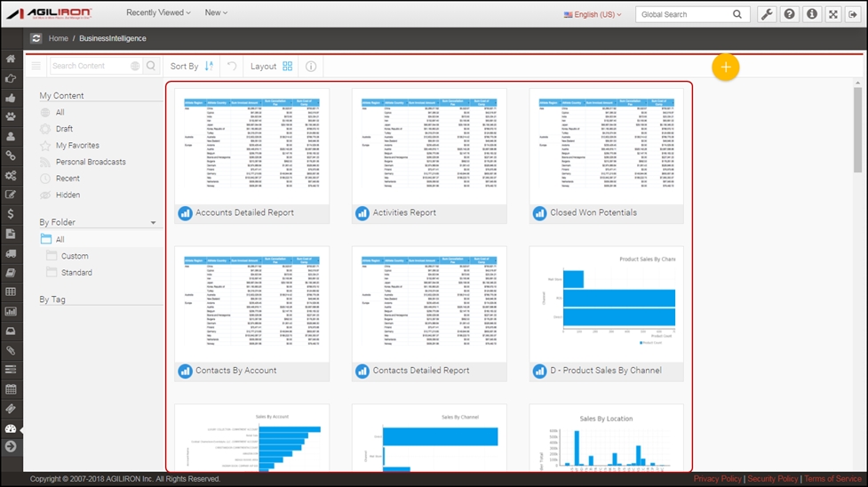
Task: Click the person silhouette sidebar icon
Action: (11, 136)
